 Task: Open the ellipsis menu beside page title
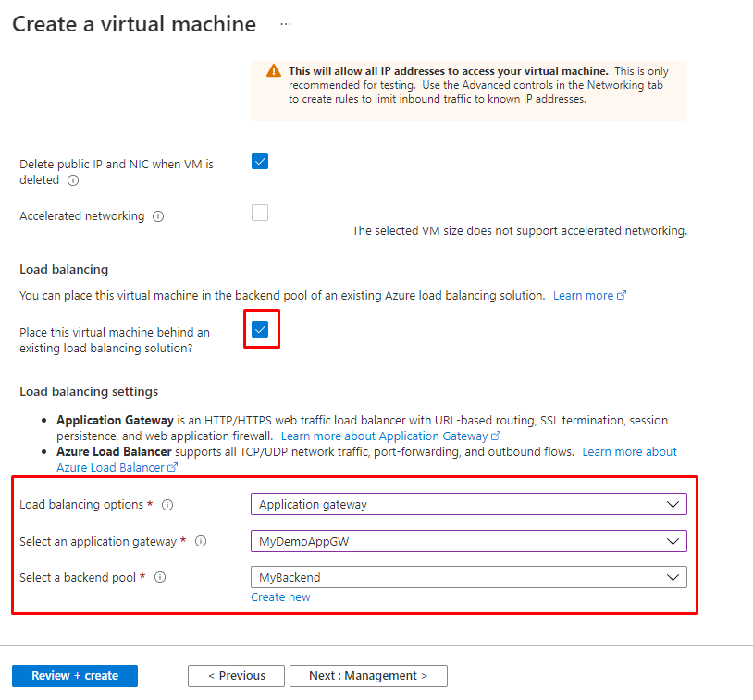[286, 25]
